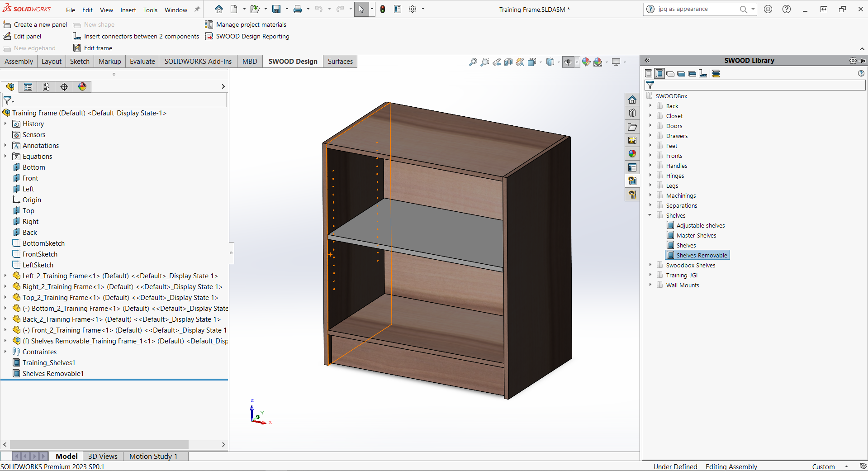Click the Previous View icon
The height and width of the screenshot is (471, 868).
click(497, 62)
